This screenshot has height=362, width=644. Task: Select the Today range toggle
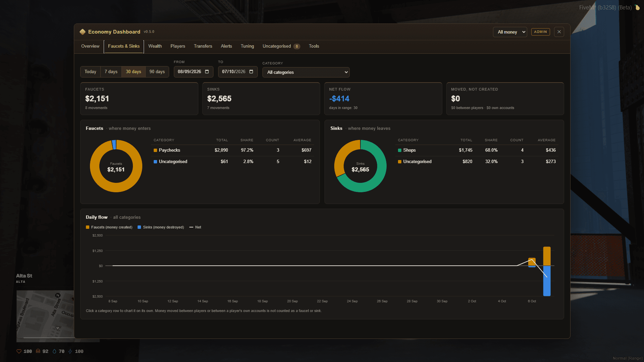tap(90, 72)
